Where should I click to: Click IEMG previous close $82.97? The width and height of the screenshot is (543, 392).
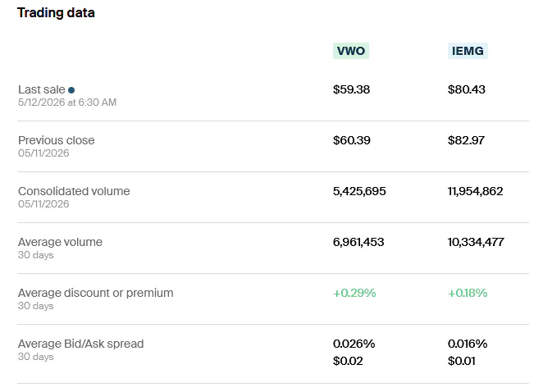(x=466, y=140)
